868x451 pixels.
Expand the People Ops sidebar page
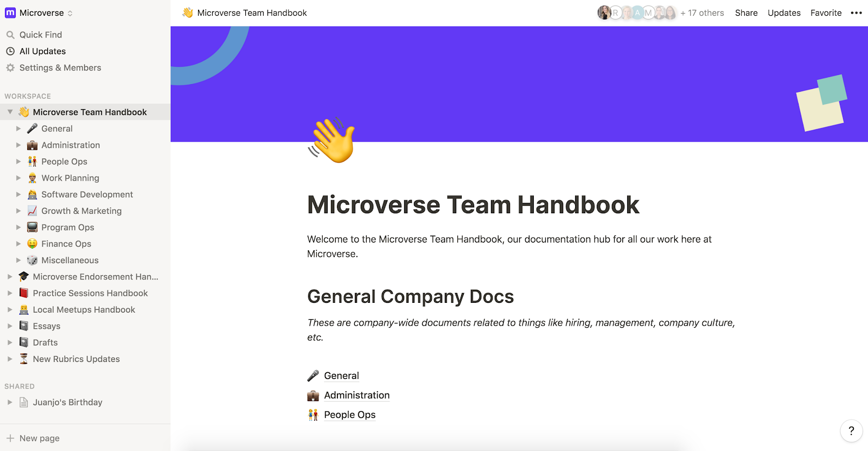pos(18,161)
